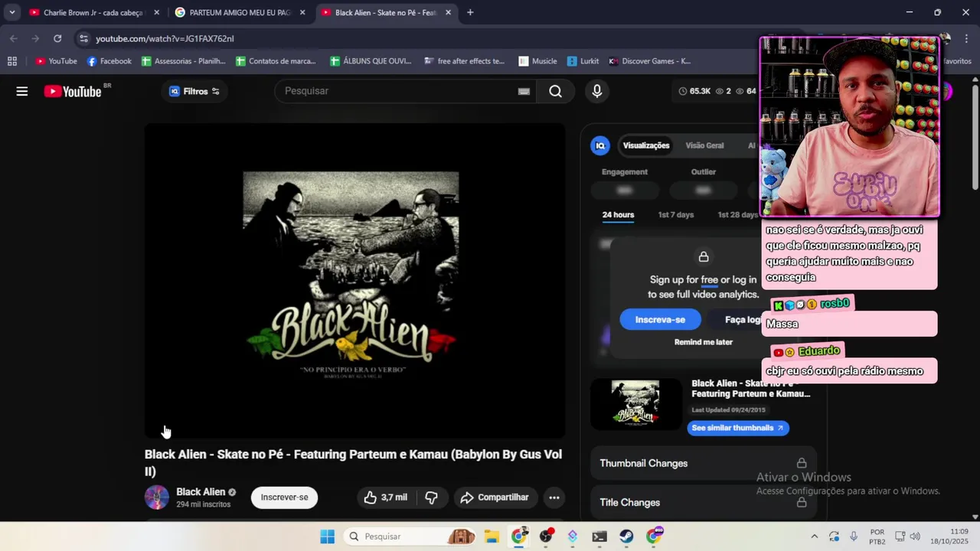
Task: Open the three-dot more actions menu
Action: (x=554, y=497)
